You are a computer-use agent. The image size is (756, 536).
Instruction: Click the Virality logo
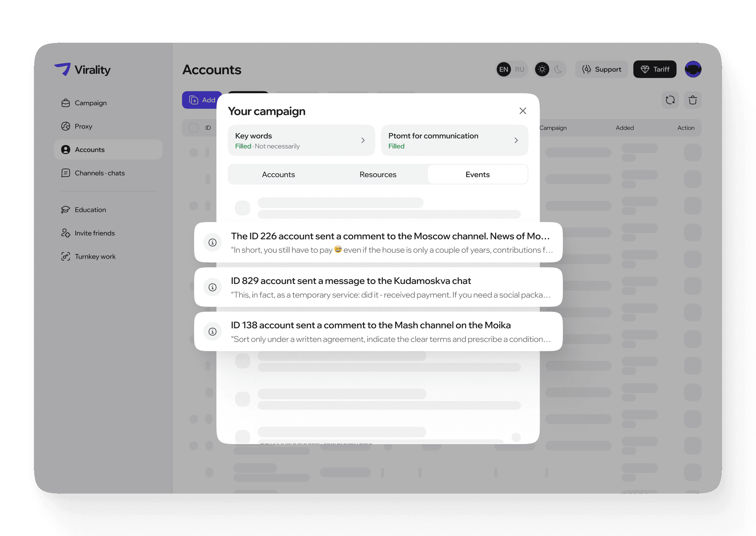point(82,70)
